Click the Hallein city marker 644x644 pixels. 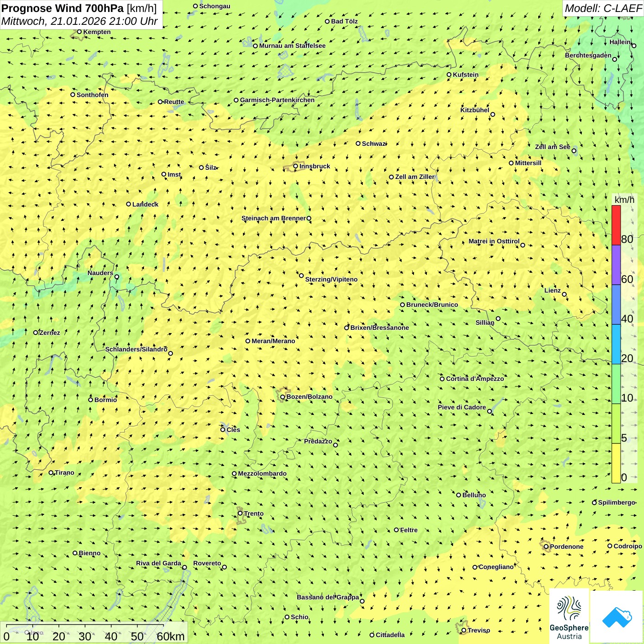tap(634, 46)
